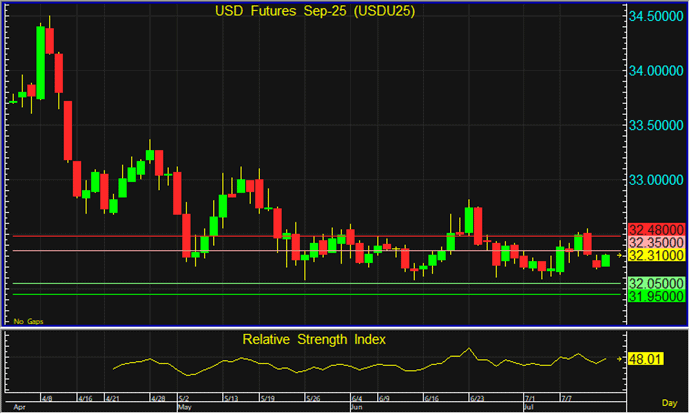The height and width of the screenshot is (414, 690).
Task: Click the Relative Strength Index title
Action: (x=314, y=340)
